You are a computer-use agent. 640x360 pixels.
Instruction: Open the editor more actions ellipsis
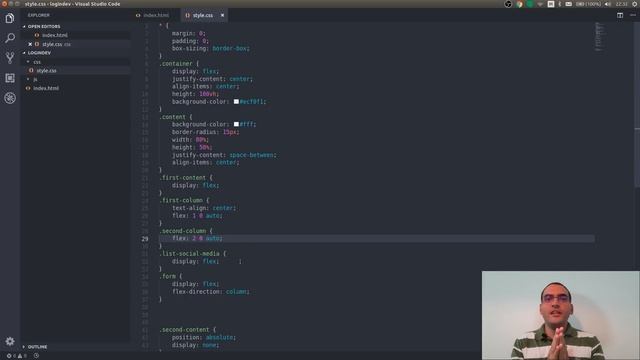633,15
